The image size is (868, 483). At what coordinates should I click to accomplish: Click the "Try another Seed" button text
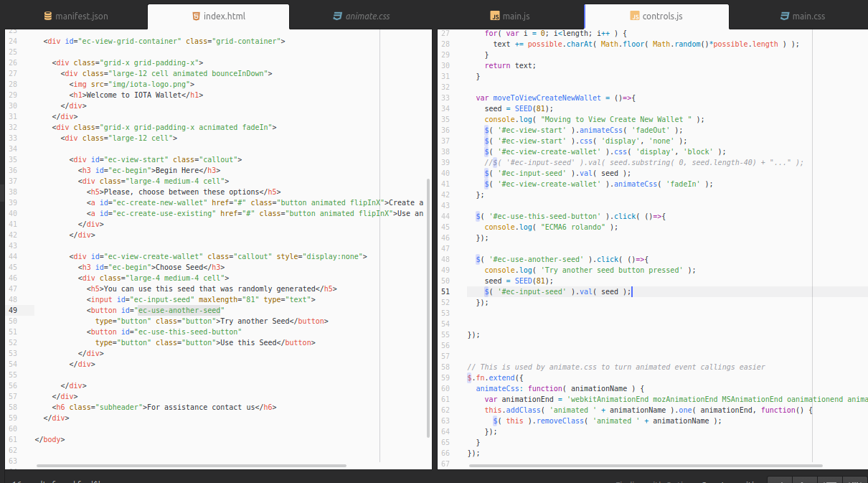(x=255, y=321)
